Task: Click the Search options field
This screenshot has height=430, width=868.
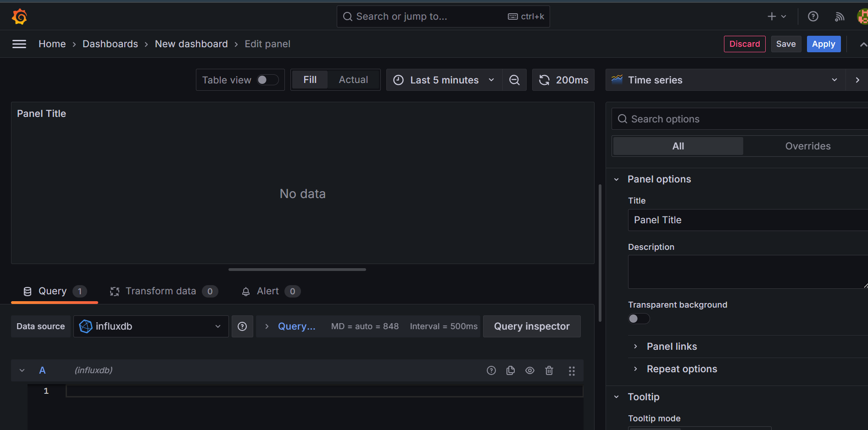Action: tap(740, 119)
